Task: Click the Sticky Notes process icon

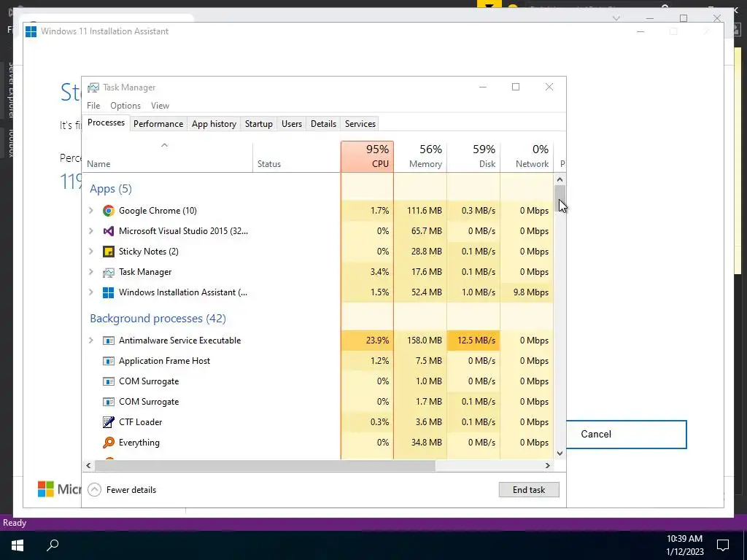Action: [x=109, y=252]
